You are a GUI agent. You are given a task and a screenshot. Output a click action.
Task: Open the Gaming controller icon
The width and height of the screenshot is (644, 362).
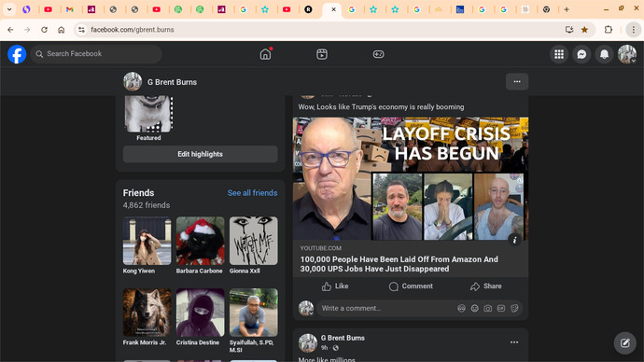click(378, 54)
